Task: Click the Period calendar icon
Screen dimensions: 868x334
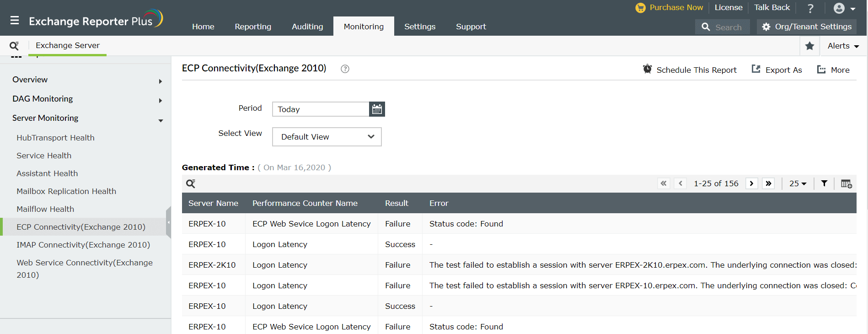Action: click(377, 109)
